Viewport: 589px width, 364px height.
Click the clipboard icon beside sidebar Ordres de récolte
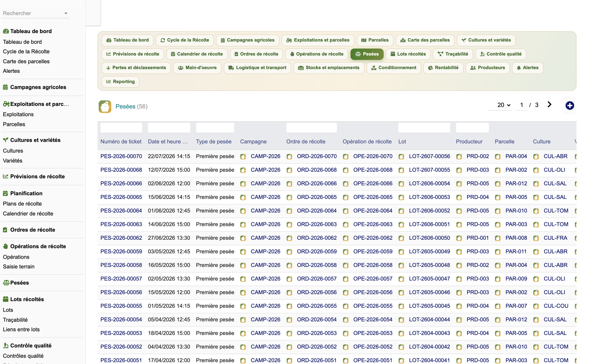5,230
